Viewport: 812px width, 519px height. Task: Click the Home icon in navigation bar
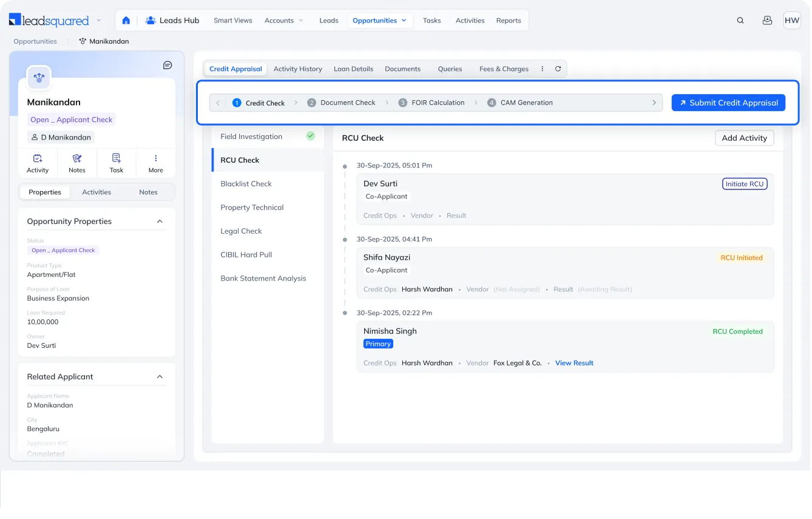tap(126, 21)
